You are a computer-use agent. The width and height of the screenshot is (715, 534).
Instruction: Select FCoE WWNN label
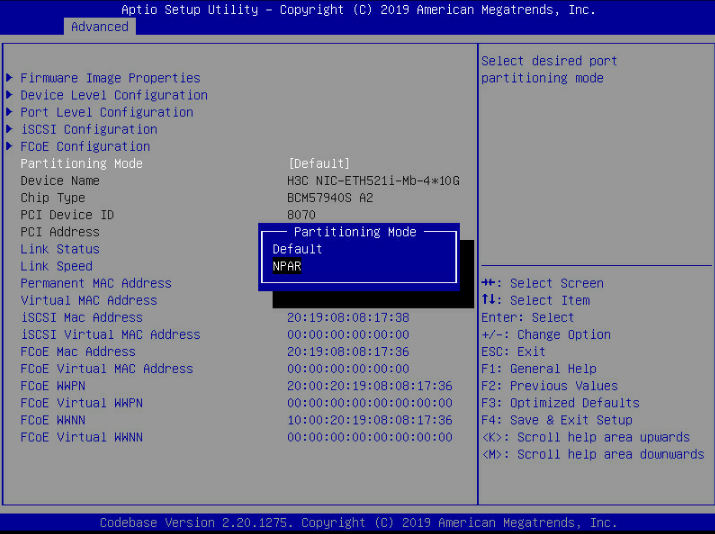pyautogui.click(x=52, y=420)
